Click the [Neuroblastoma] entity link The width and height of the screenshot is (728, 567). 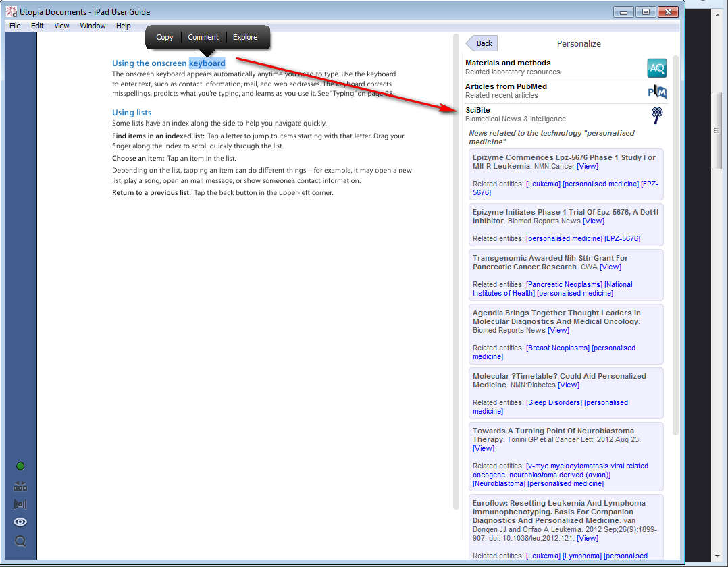(x=498, y=483)
